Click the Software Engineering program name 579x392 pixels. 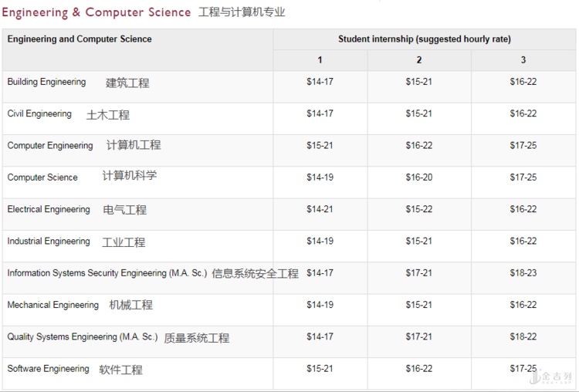coord(49,369)
